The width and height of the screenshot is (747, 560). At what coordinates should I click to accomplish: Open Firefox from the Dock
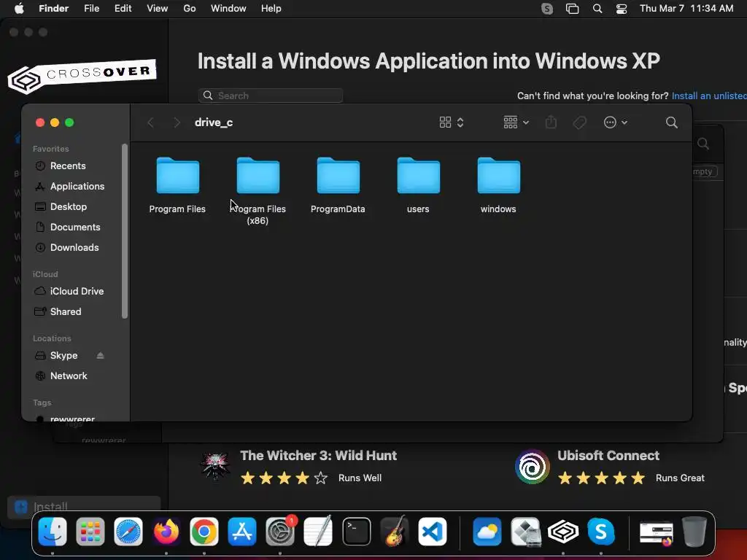[x=166, y=532]
